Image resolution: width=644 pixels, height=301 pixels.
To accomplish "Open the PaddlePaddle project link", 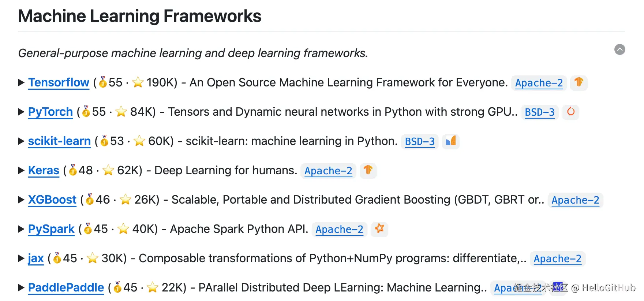I will point(66,288).
